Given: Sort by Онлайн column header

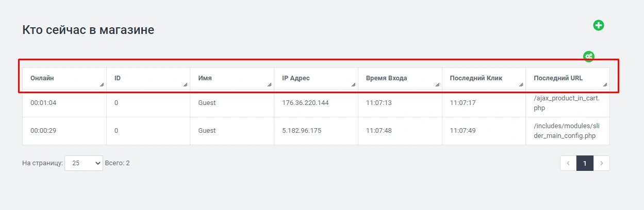Looking at the screenshot, I should (x=42, y=78).
